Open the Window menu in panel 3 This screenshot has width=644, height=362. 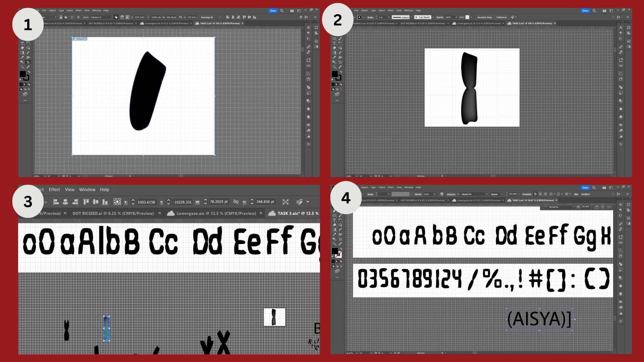[87, 190]
